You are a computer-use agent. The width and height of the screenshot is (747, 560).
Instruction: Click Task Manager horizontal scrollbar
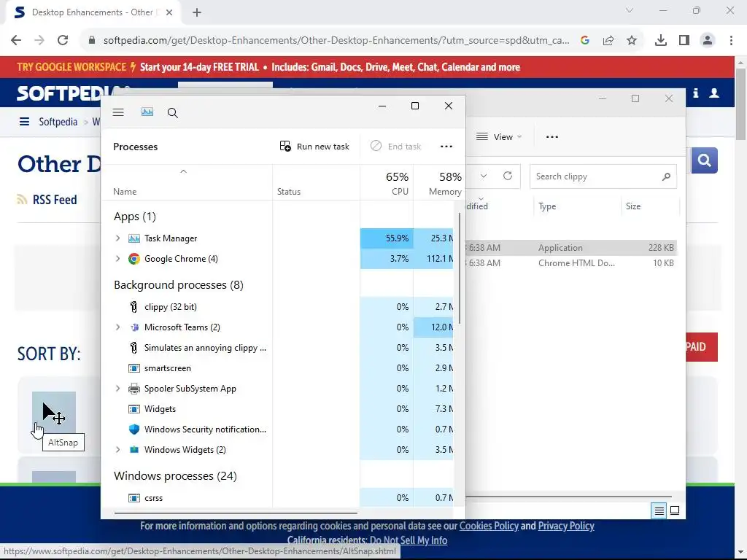[x=236, y=513]
